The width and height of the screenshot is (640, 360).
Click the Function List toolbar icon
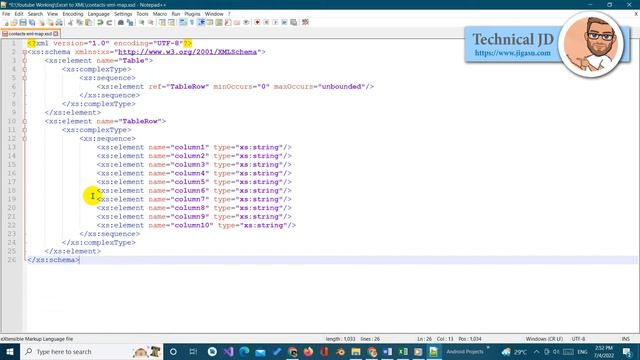point(228,22)
